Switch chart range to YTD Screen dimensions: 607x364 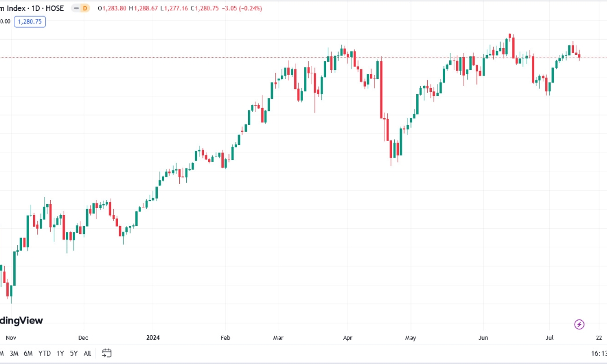(45, 353)
